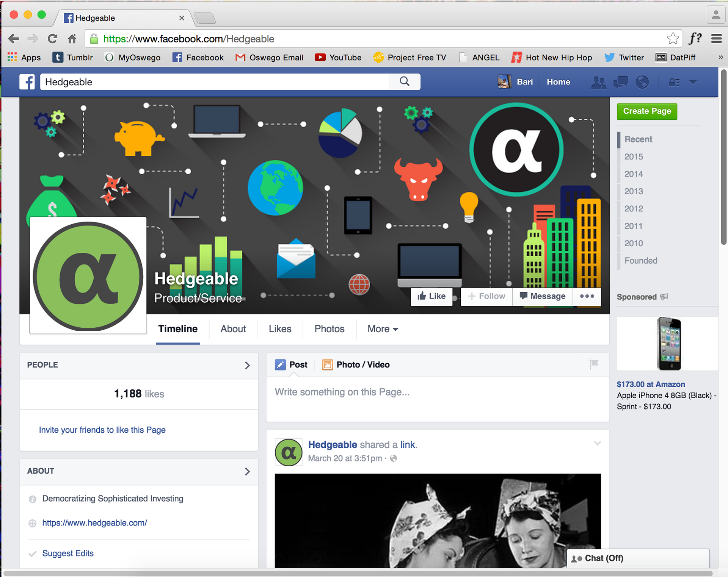Switch to the Photos tab
728x577 pixels.
tap(329, 329)
